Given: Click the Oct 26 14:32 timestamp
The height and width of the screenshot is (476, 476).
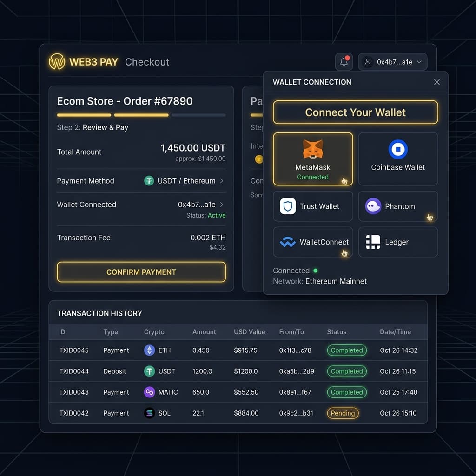Looking at the screenshot, I should [x=398, y=350].
